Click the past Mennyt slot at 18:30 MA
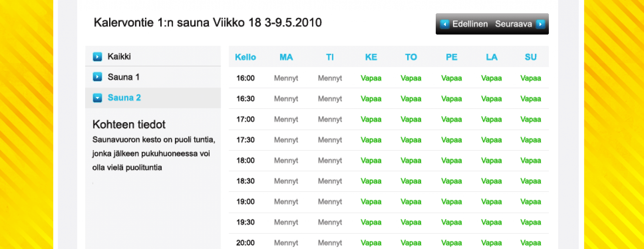644x249 pixels. (286, 181)
